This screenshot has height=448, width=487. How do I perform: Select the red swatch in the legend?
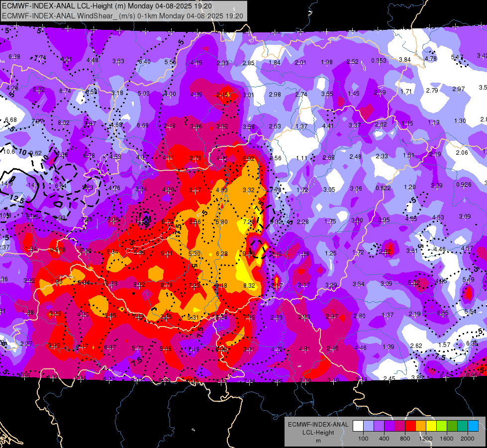pos(410,426)
